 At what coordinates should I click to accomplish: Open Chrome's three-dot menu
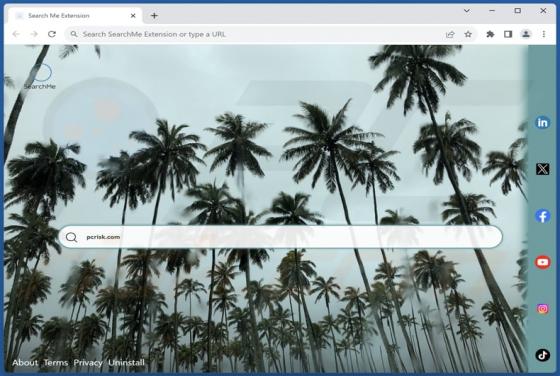pos(544,34)
